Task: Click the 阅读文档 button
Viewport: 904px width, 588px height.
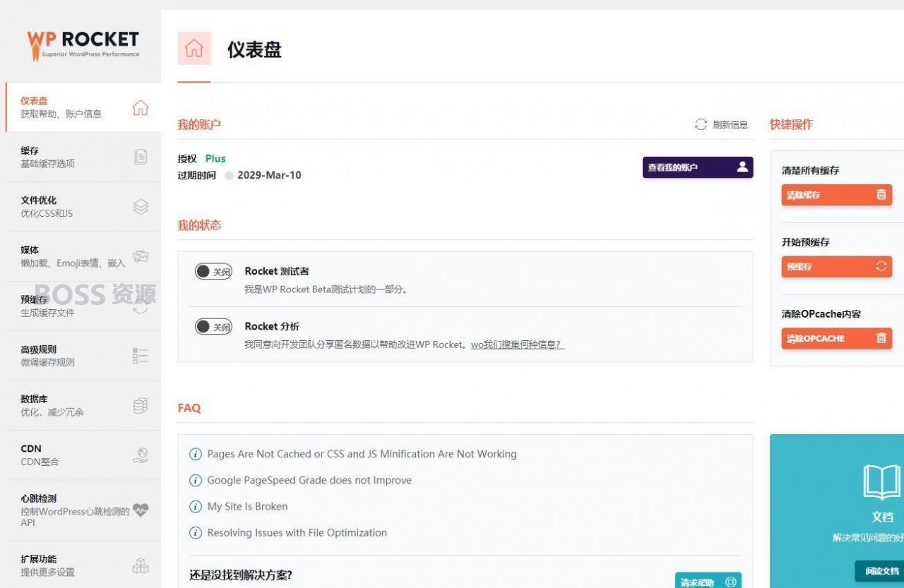Action: pyautogui.click(x=879, y=571)
